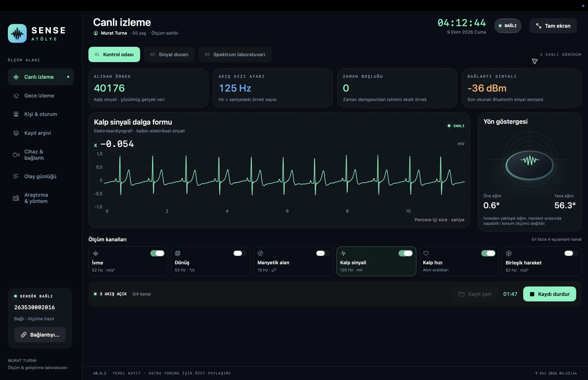Click the Zaman boşluğu card value 0
The width and height of the screenshot is (588, 380).
point(346,88)
